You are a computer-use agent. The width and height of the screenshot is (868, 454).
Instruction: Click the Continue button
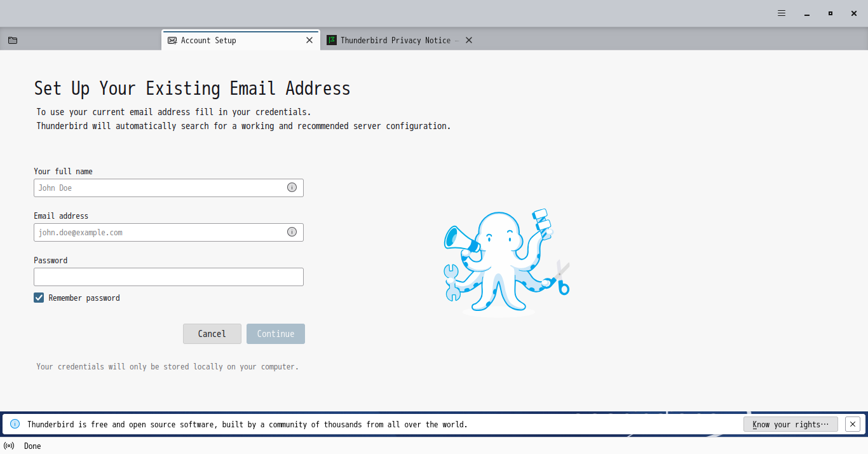click(x=276, y=334)
